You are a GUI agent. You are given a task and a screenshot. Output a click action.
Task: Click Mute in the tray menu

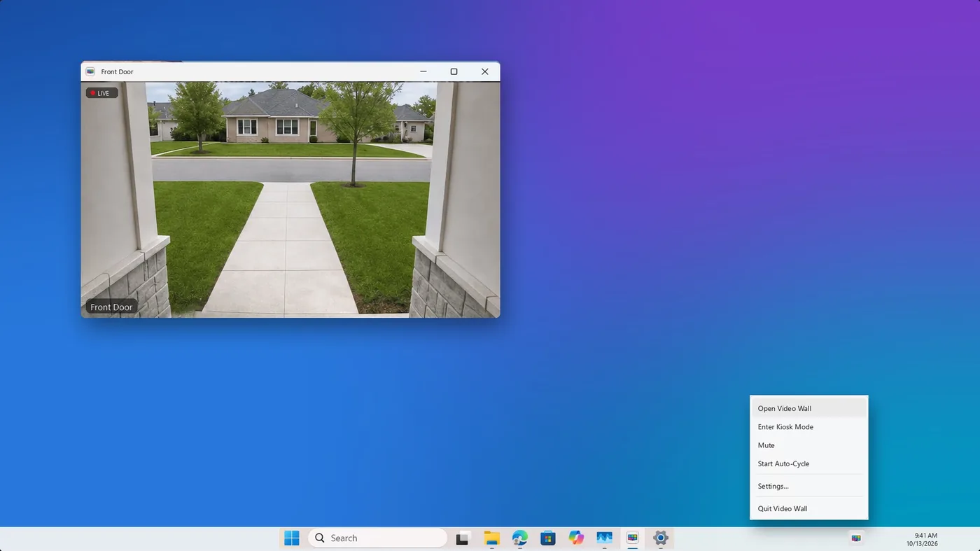tap(808, 445)
